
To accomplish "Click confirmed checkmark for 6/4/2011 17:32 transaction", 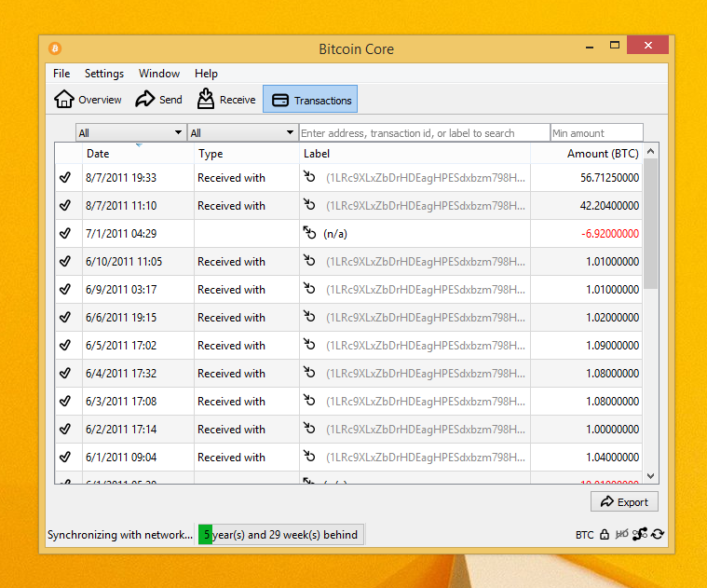I will point(65,373).
